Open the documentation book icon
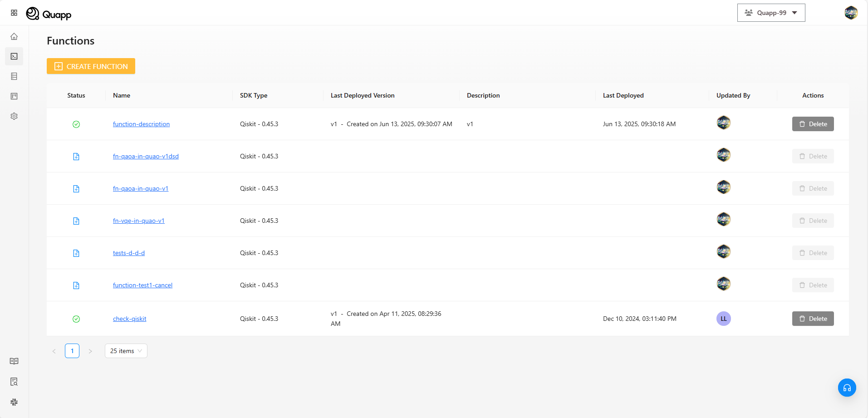 pos(14,361)
